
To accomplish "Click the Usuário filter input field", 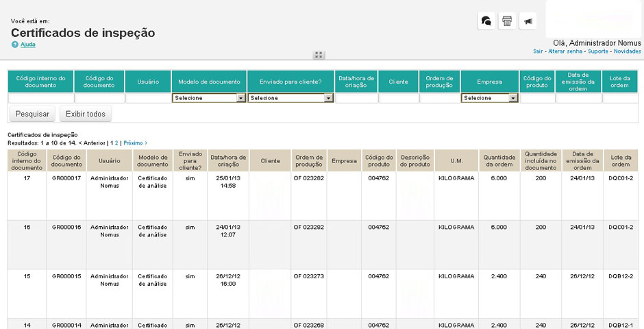I will [148, 98].
